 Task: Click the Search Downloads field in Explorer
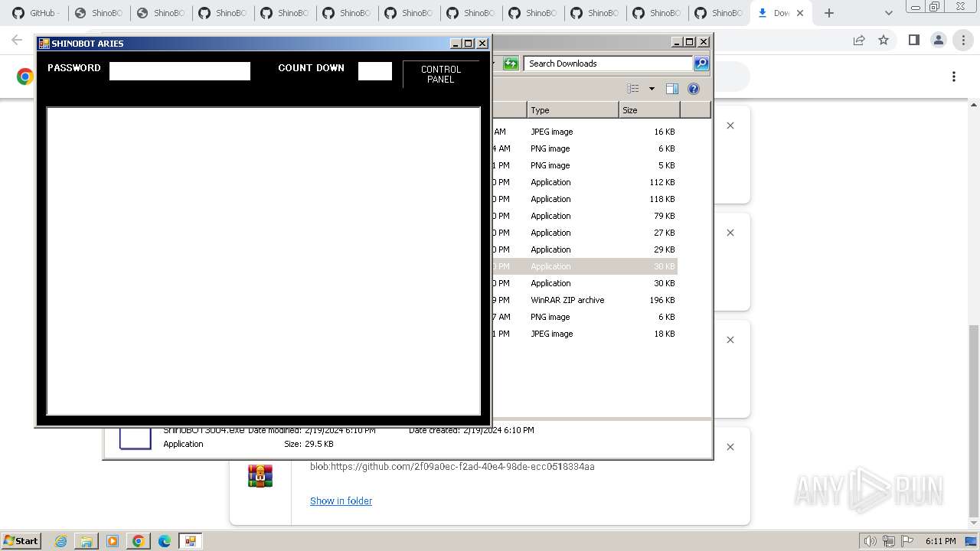coord(609,64)
